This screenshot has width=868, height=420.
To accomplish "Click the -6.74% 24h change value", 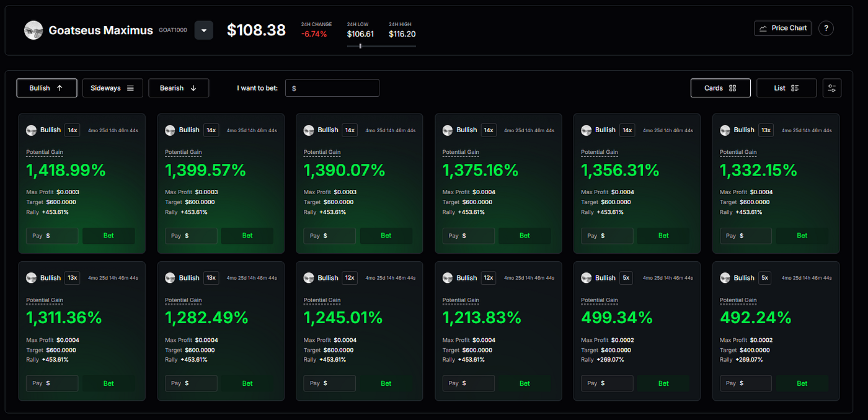I will [314, 34].
